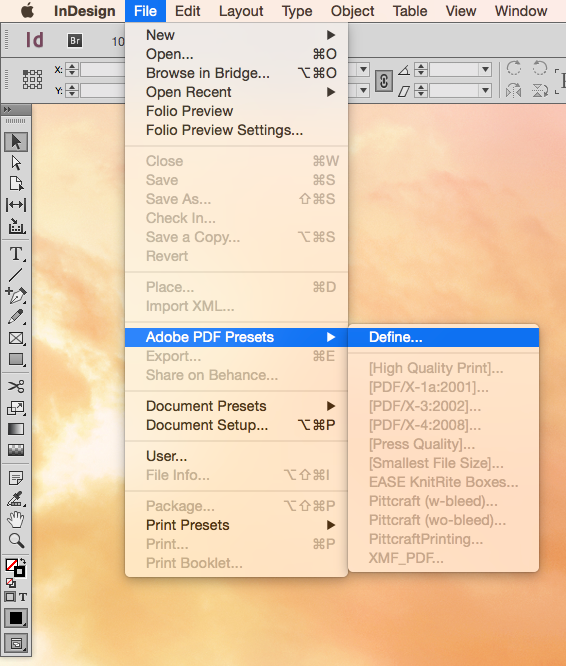Select the Eyedropper tool
The image size is (566, 666).
(16, 499)
